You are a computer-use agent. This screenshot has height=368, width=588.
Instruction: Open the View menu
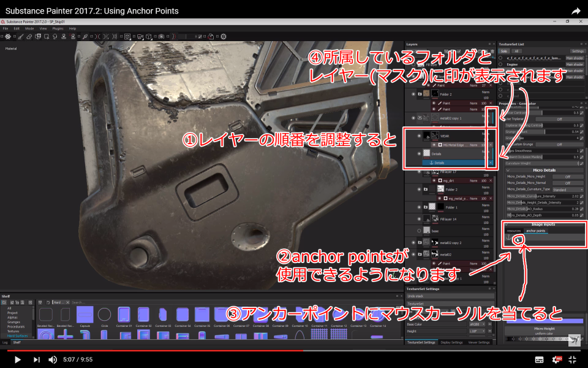click(43, 29)
